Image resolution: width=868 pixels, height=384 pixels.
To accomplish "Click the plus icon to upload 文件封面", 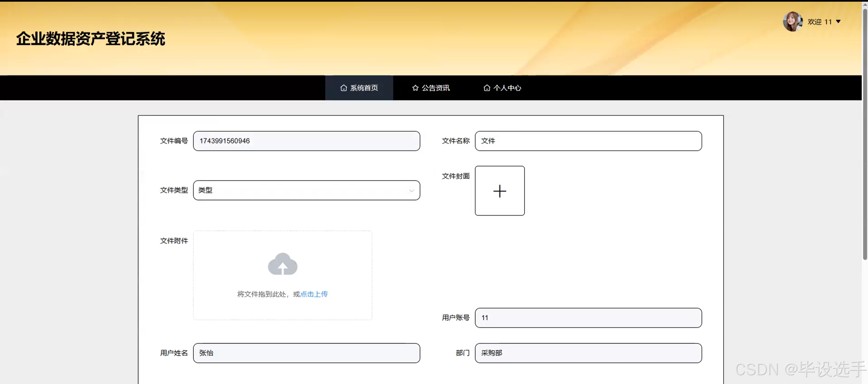I will tap(500, 191).
